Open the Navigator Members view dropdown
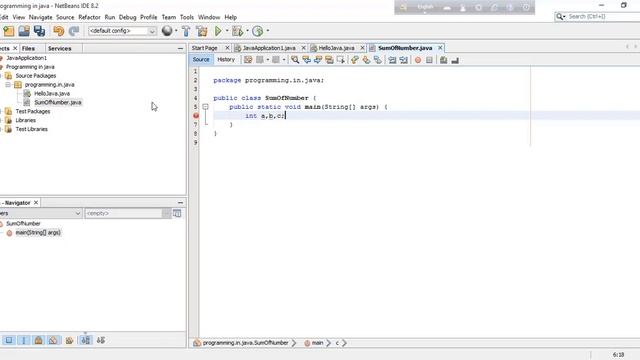Viewport: 640px width, 360px height. tap(78, 213)
